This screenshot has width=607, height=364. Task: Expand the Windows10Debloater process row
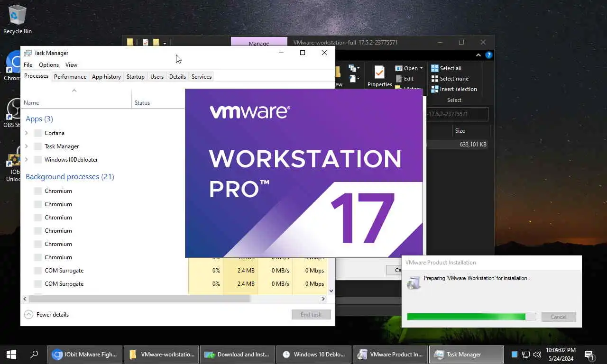pyautogui.click(x=27, y=160)
